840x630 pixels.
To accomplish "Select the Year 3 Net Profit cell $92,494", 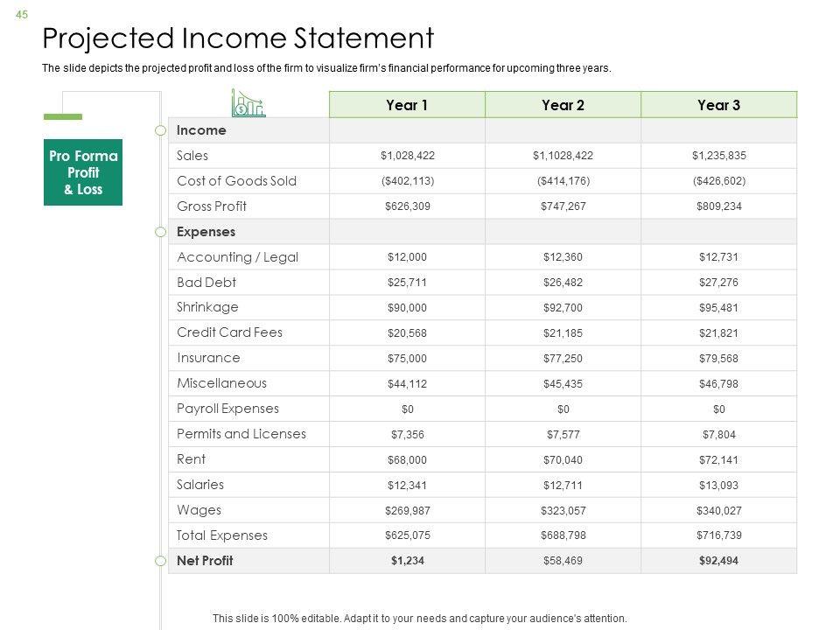I will coord(719,561).
